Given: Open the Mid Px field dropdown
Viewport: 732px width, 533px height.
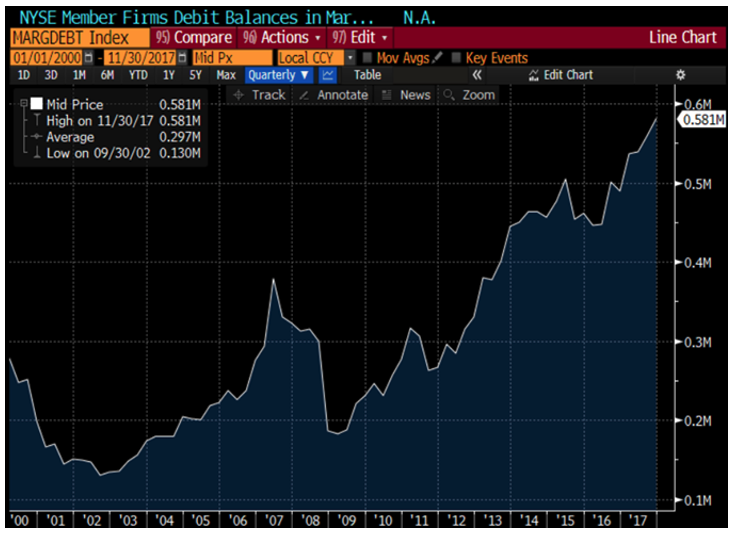Looking at the screenshot, I should (x=232, y=57).
